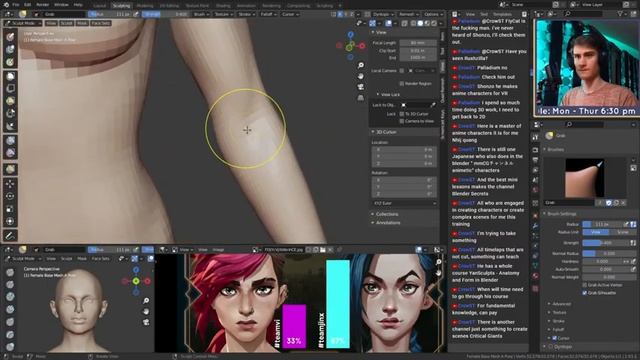Open the Falloff dropdown in sculpt header
This screenshot has width=640, height=360.
[268, 14]
